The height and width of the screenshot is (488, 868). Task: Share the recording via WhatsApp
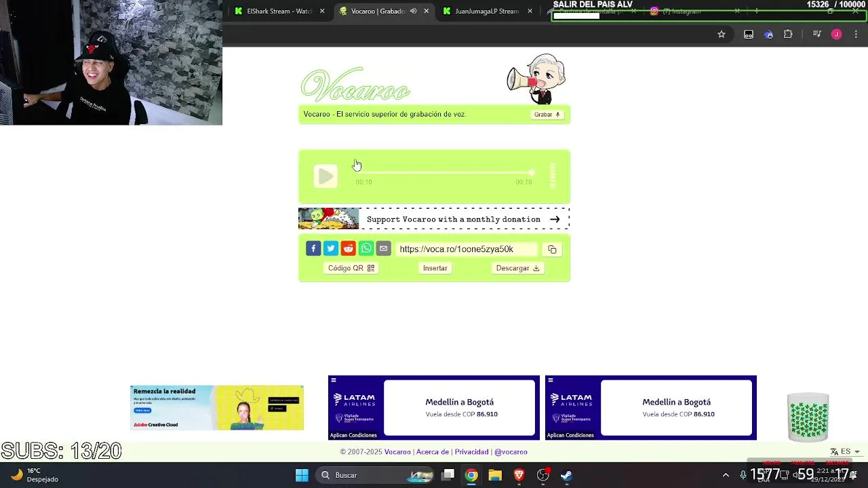pyautogui.click(x=366, y=249)
